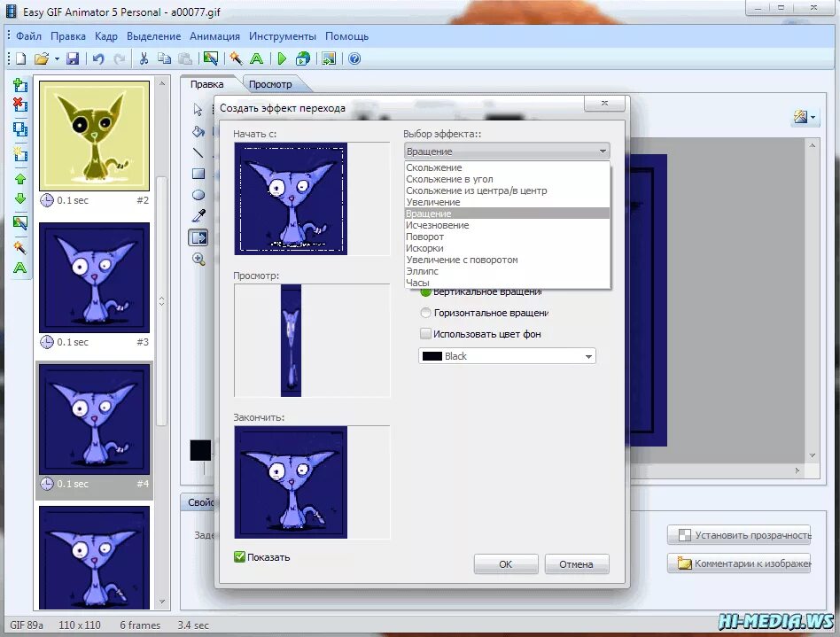This screenshot has height=637, width=840.
Task: Click the Redo arrow icon
Action: coord(120,59)
